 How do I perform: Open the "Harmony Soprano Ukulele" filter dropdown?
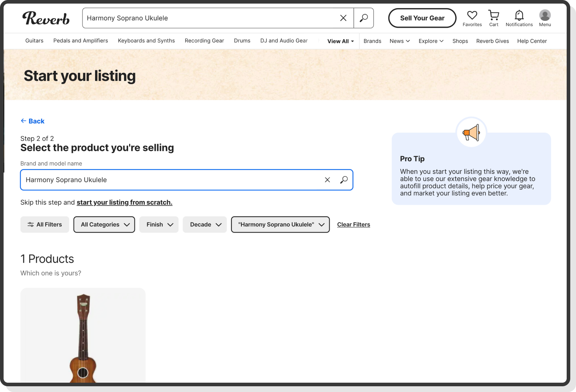point(280,225)
